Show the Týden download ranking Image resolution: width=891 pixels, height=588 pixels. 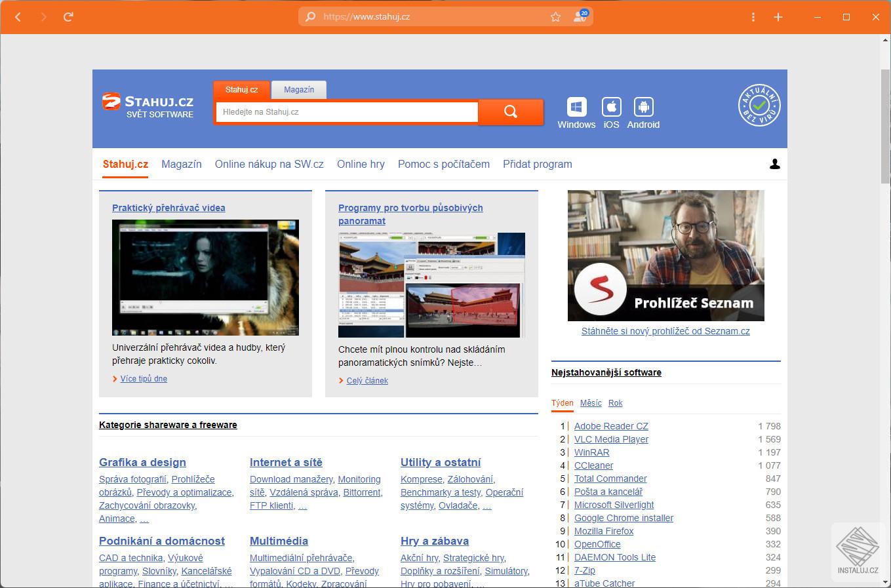(563, 403)
